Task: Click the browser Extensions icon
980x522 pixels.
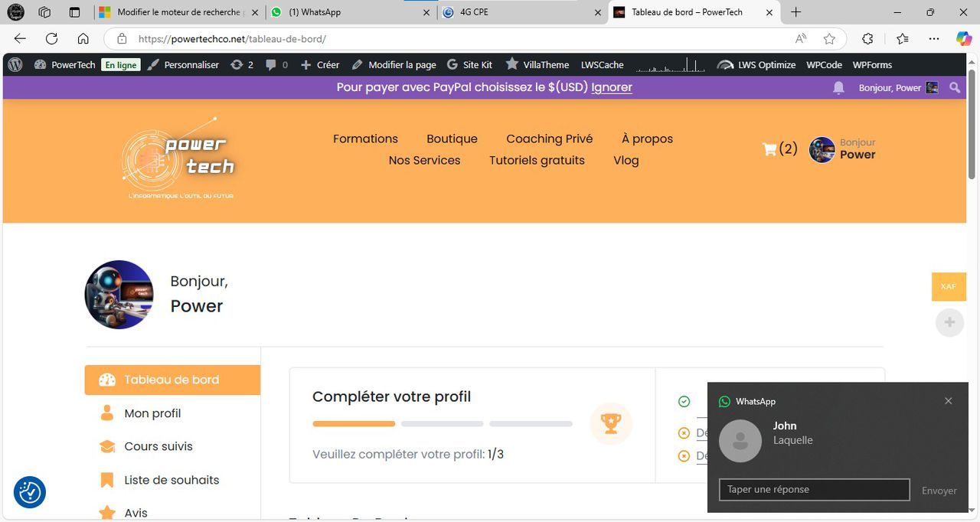Action: coord(867,39)
